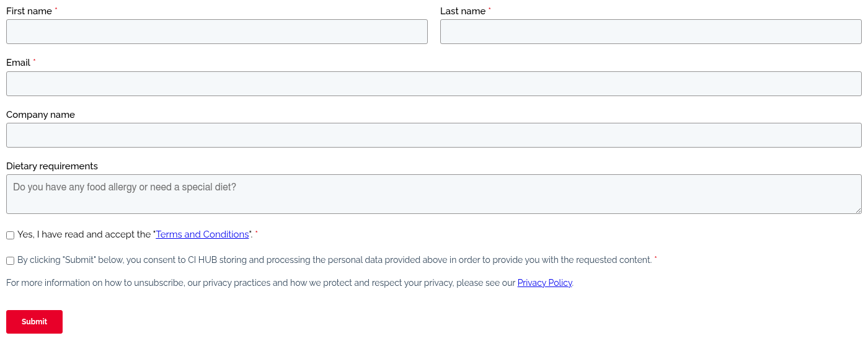Click the "For more information on how to unsubscribe" text
Image resolution: width=868 pixels, height=351 pixels.
[x=260, y=283]
